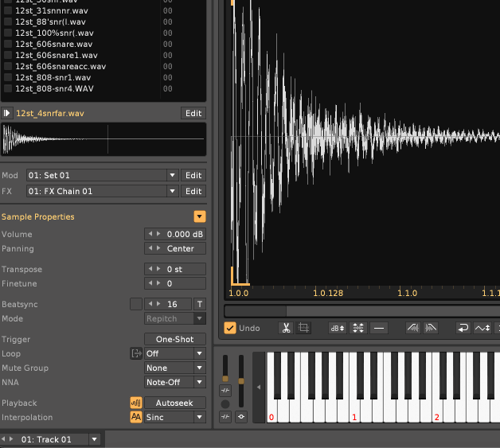Click the play sample icon beside 12st_4snrfar.wav
The width and height of the screenshot is (500, 448).
pos(7,114)
